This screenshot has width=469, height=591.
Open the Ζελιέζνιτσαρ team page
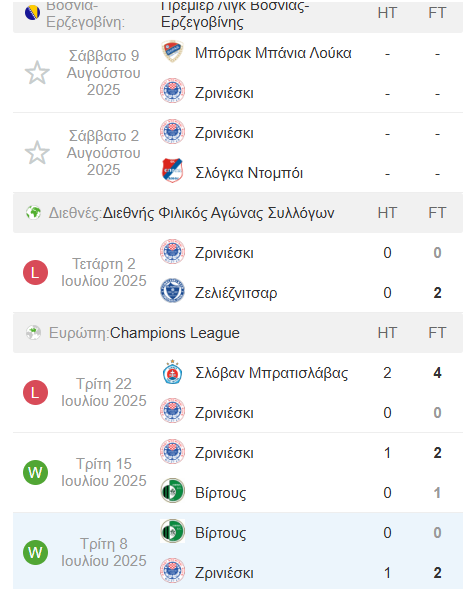click(x=236, y=293)
